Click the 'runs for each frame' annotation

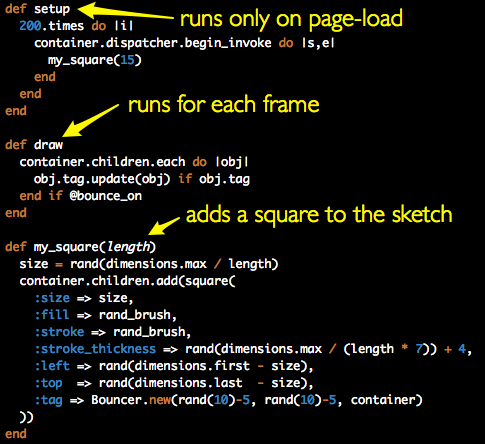coord(224,104)
